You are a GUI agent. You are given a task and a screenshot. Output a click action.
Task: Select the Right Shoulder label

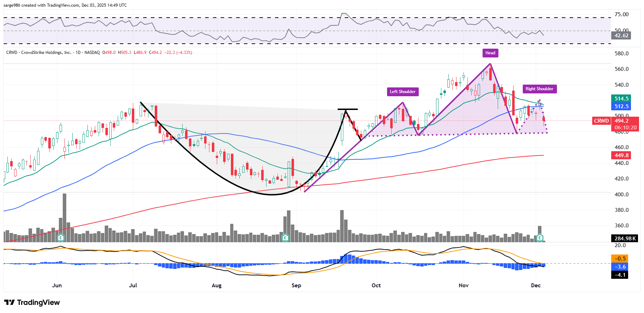539,89
